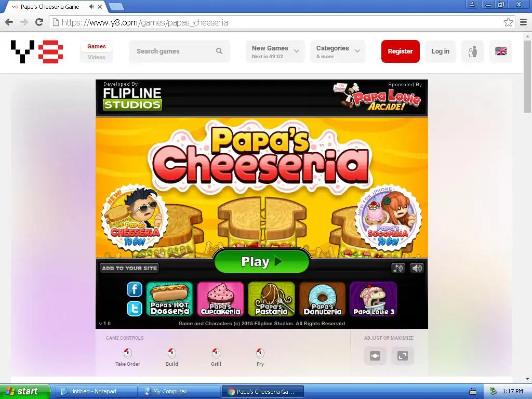The height and width of the screenshot is (399, 532).
Task: Open the friends profile icon button
Action: click(x=473, y=51)
